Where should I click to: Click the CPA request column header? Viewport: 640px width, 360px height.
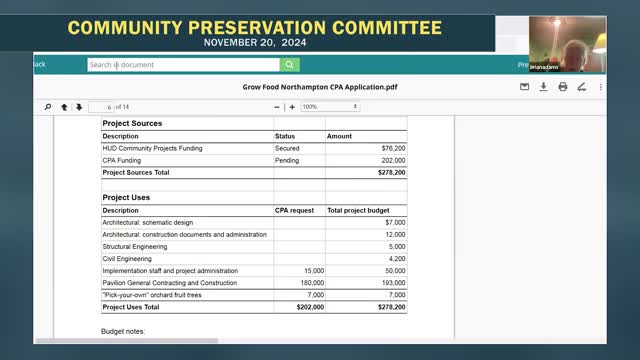pos(294,211)
